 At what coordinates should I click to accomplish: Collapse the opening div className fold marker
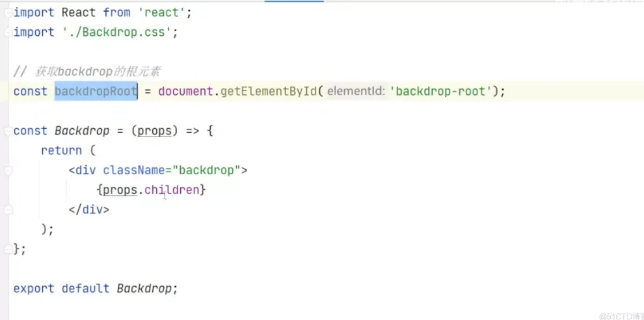pyautogui.click(x=8, y=170)
